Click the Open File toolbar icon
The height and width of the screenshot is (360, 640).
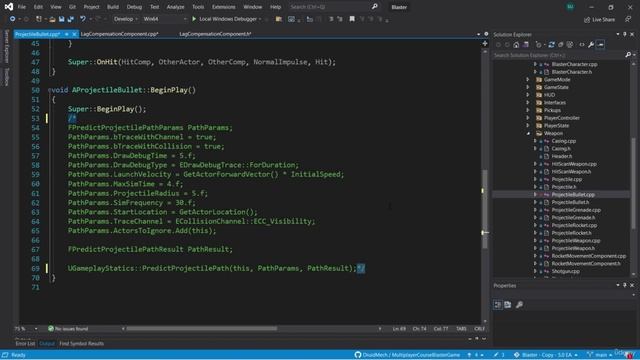(x=52, y=19)
